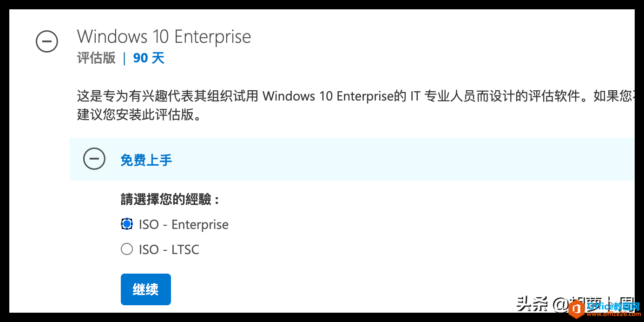Click the Windows 10 Enterprise heading

click(x=164, y=37)
